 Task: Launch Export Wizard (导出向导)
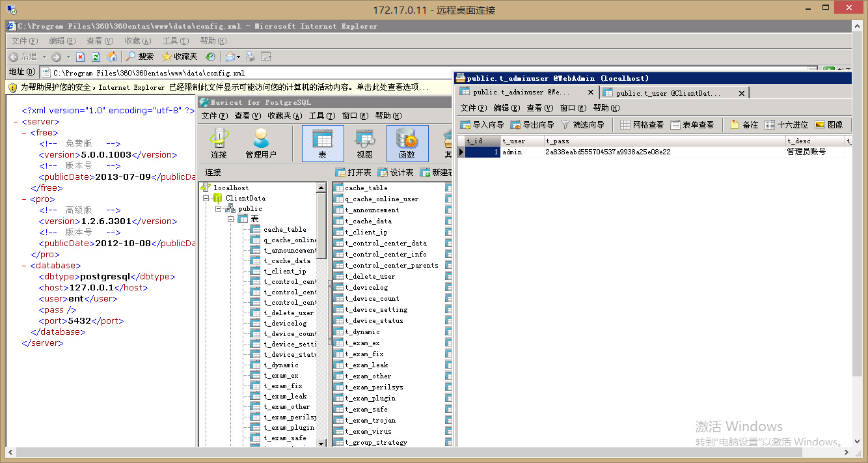click(x=532, y=124)
